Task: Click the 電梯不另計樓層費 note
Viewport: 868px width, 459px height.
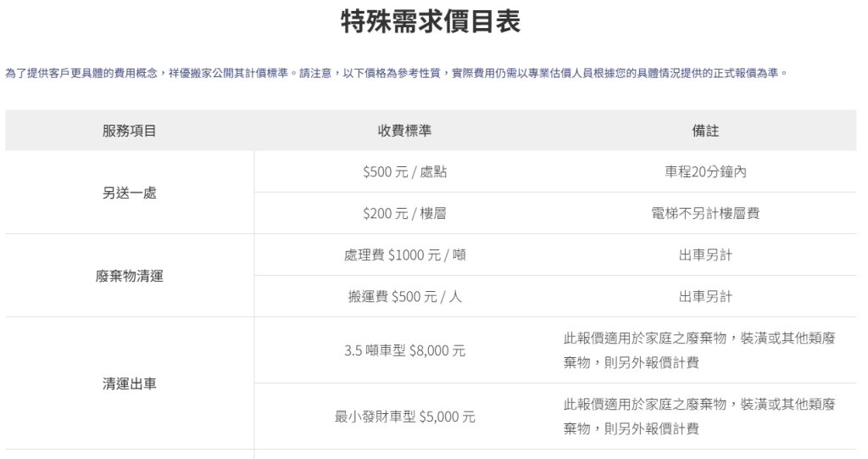Action: click(705, 214)
